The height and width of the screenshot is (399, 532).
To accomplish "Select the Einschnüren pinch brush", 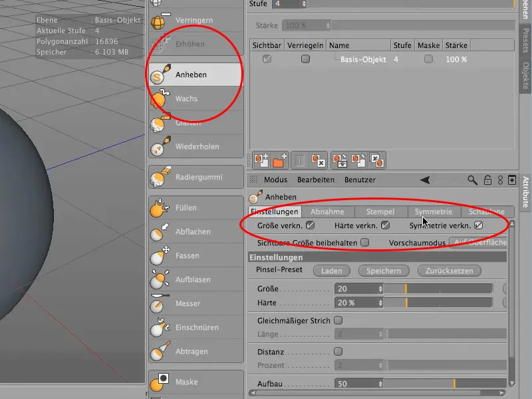I will 196,327.
